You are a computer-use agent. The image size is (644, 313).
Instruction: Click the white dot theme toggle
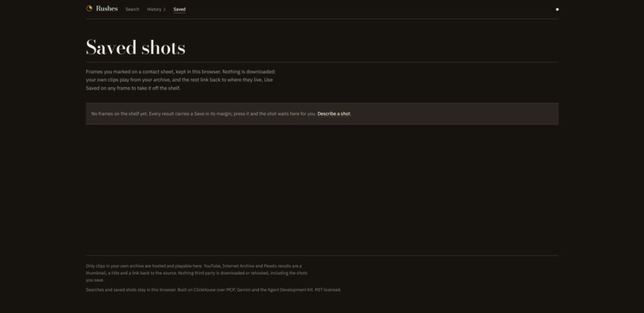557,9
